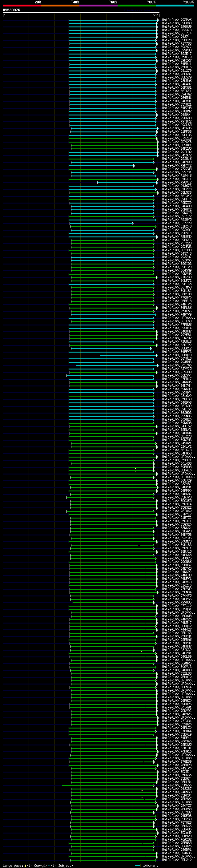The width and height of the screenshot is (197, 868).
Task: Click hit label UniRef100_A7QZG8
Action: tap(177, 278)
